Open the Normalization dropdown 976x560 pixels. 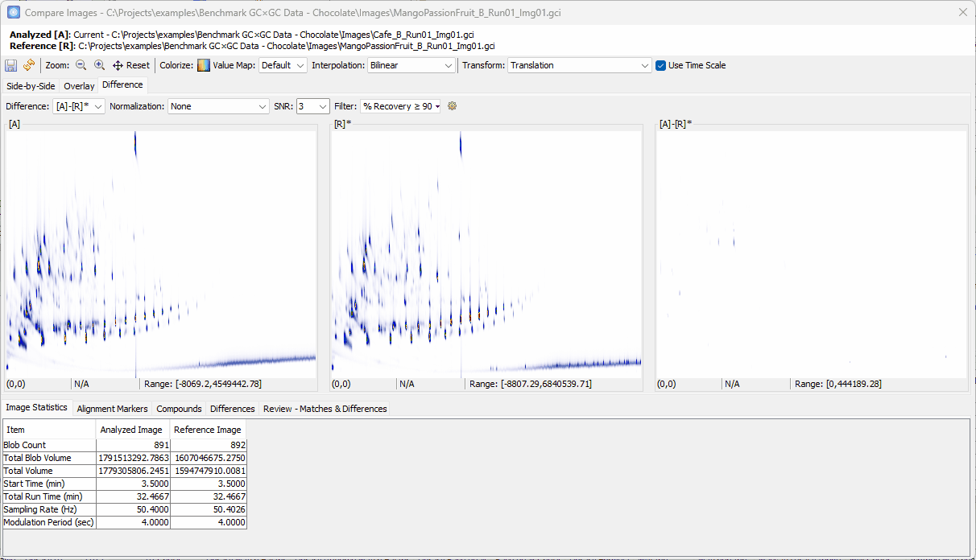pos(218,106)
